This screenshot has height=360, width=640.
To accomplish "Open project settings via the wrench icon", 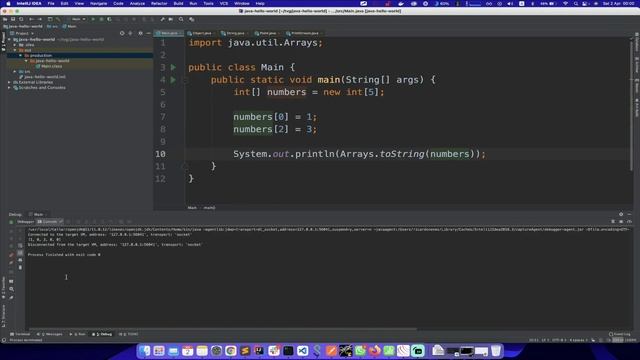I will pos(162,19).
